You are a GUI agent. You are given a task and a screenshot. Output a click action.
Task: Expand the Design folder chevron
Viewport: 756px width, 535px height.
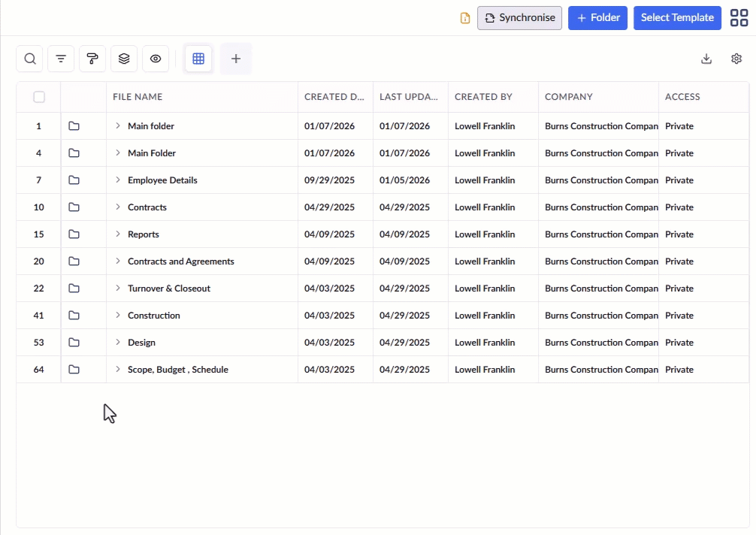pyautogui.click(x=118, y=342)
